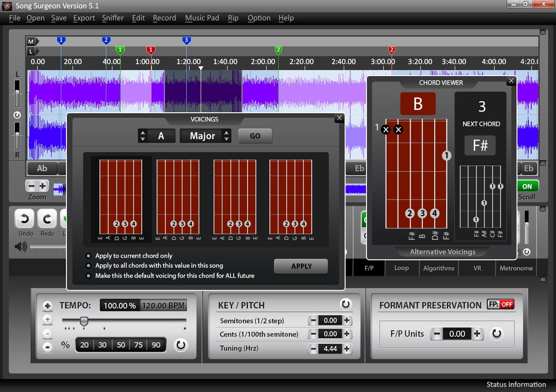Viewport: 556px width, 392px height.
Task: Open the File menu
Action: tap(14, 18)
